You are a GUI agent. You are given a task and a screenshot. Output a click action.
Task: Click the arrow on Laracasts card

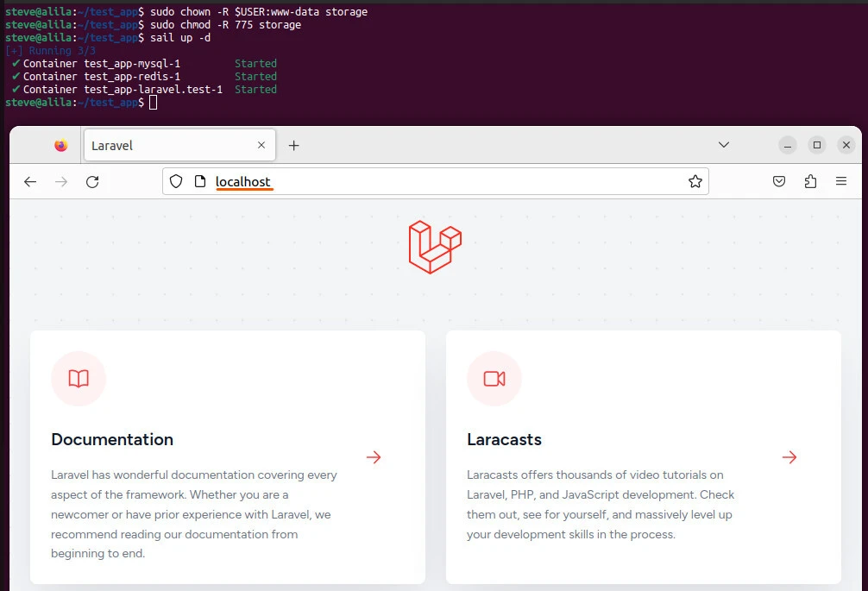click(x=789, y=457)
